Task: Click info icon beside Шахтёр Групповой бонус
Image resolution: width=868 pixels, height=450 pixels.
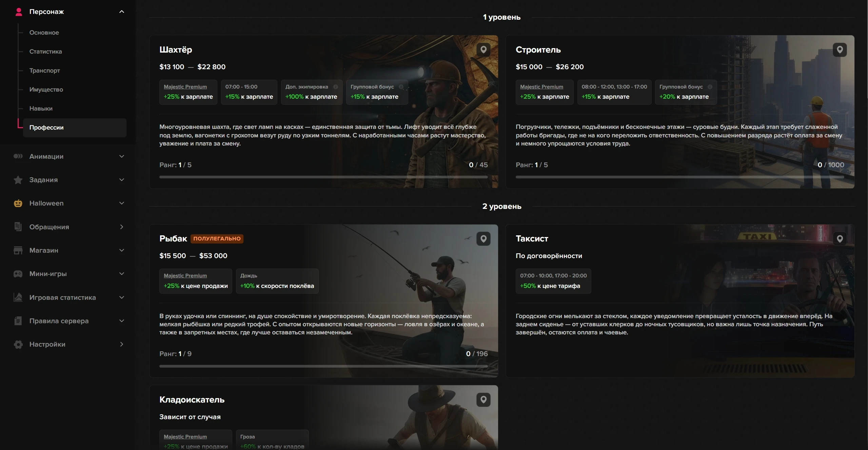Action: [x=401, y=87]
